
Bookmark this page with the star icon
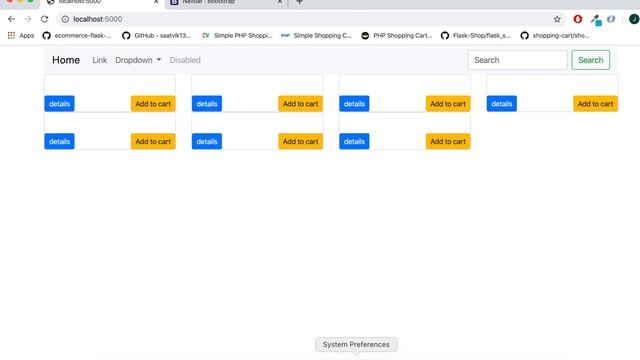click(x=557, y=19)
